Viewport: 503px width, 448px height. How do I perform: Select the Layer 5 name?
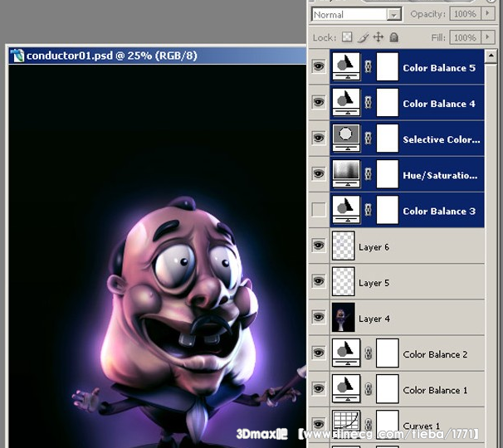(x=374, y=283)
